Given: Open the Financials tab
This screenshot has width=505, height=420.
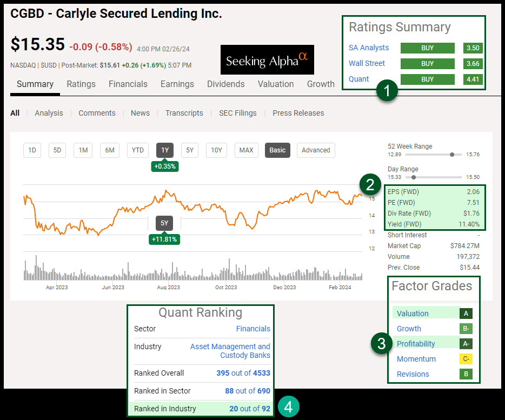Looking at the screenshot, I should (x=128, y=84).
